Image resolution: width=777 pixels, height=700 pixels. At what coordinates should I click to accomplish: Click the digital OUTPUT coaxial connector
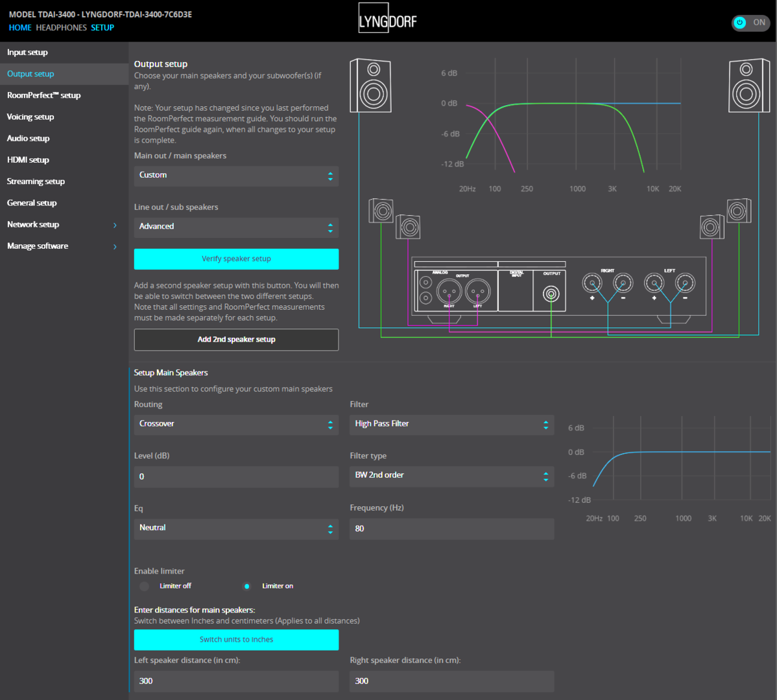(x=551, y=294)
